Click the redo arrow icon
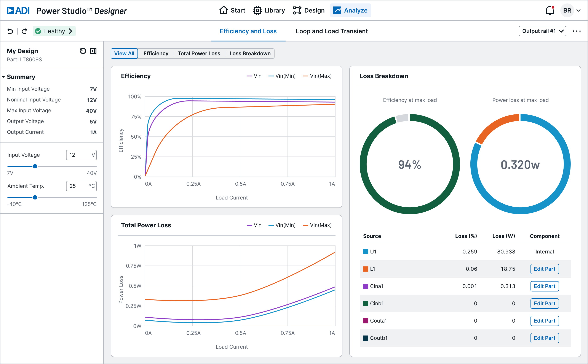 pos(24,31)
